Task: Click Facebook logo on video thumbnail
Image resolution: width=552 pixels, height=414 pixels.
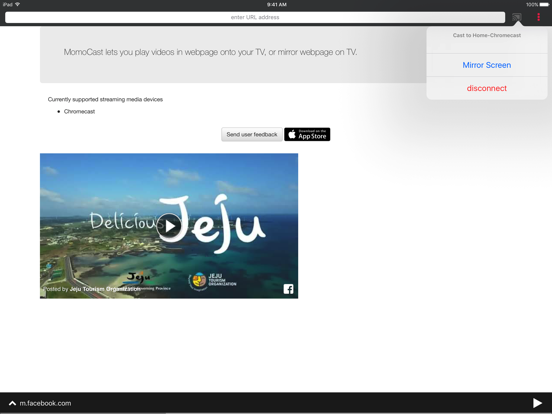Action: pyautogui.click(x=288, y=289)
